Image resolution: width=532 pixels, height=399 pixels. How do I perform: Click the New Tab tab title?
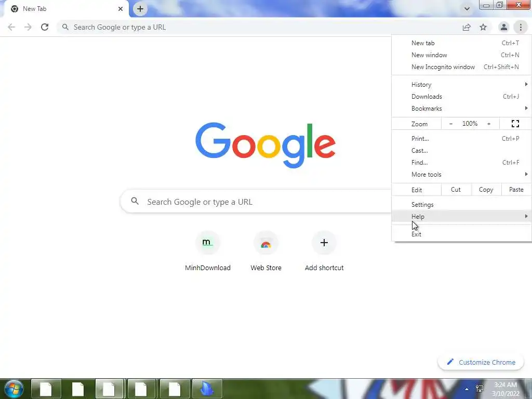tap(35, 9)
